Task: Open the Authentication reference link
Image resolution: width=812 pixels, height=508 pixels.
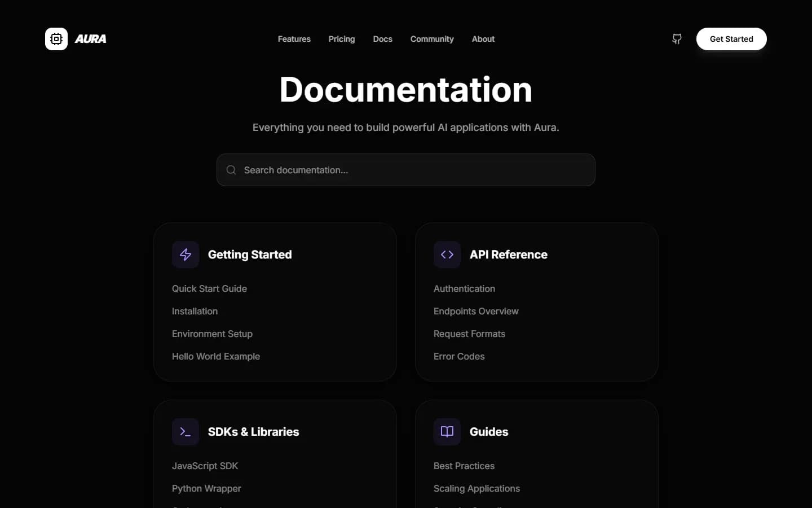Action: 465,288
